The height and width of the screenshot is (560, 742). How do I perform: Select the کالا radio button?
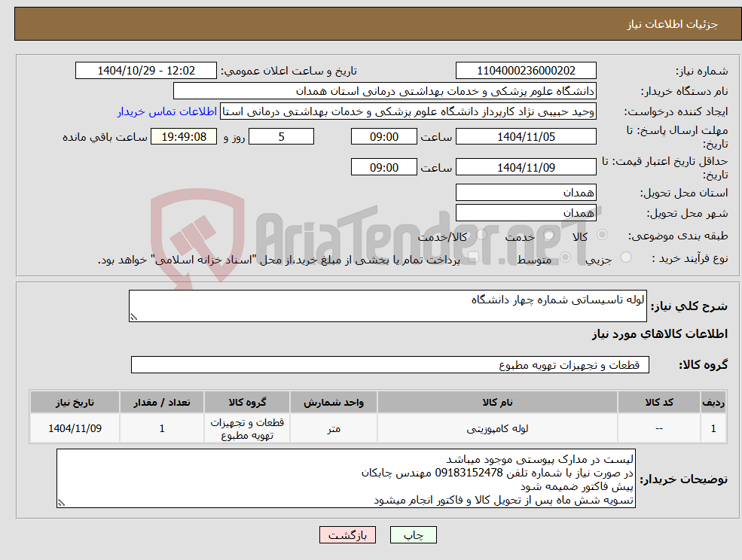click(x=602, y=235)
